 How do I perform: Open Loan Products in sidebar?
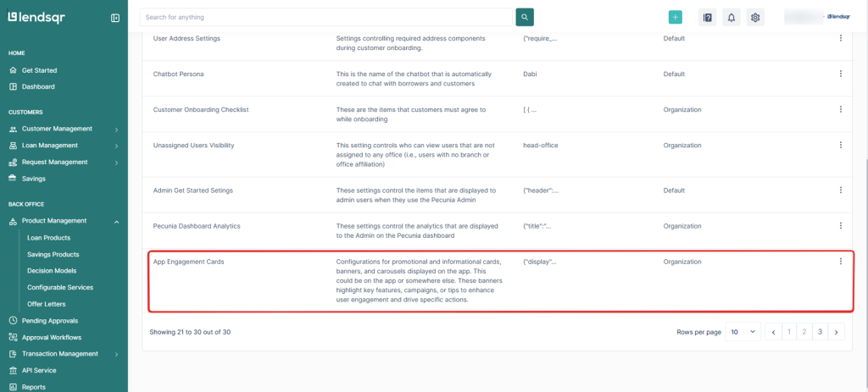[x=48, y=238]
